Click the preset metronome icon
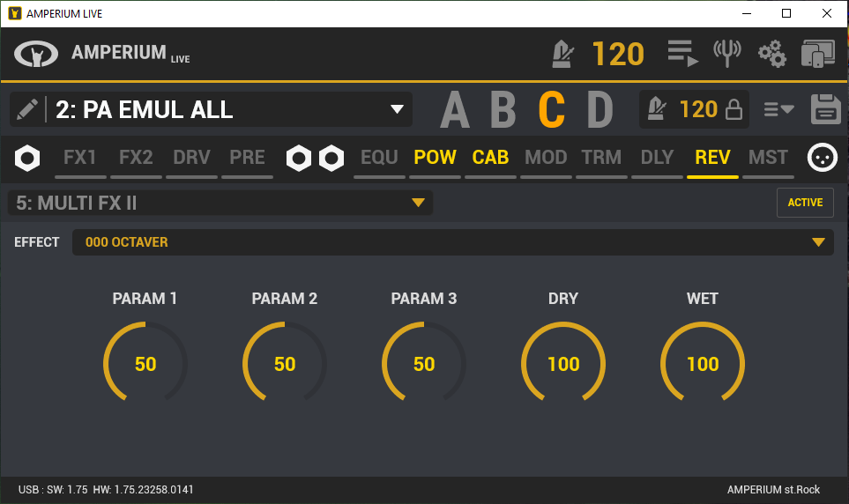Image resolution: width=849 pixels, height=504 pixels. (x=657, y=108)
